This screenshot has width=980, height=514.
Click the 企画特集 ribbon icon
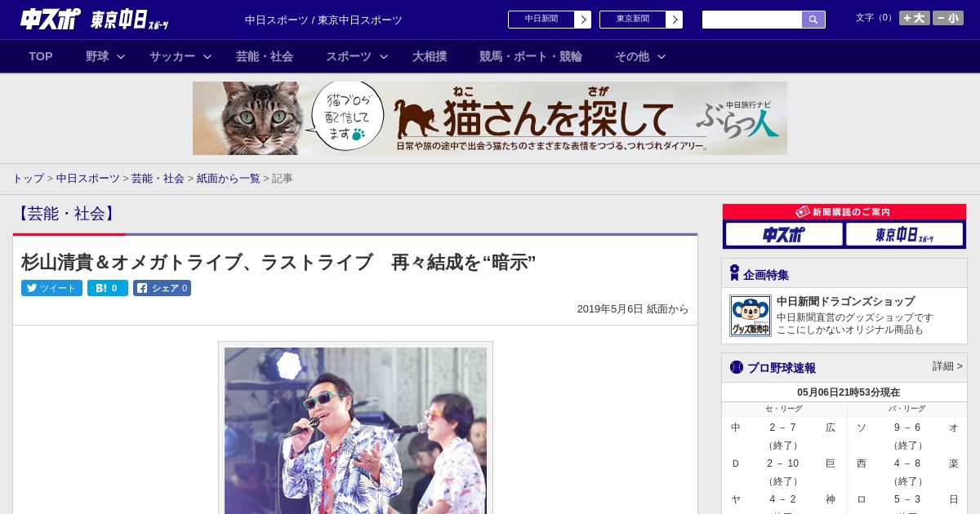[x=734, y=273]
